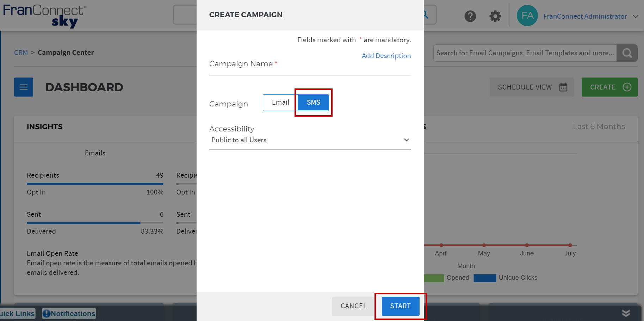Select the Email campaign type
This screenshot has height=321, width=644.
[280, 103]
